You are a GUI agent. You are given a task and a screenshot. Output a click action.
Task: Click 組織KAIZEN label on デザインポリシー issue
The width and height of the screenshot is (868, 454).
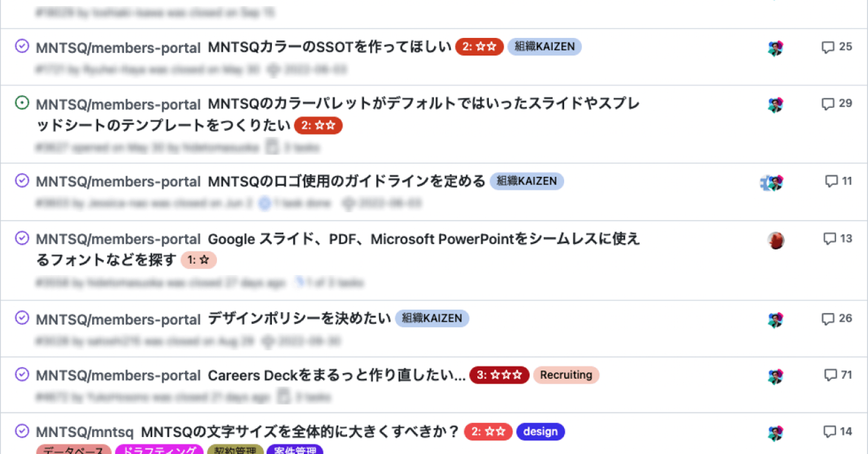[432, 319]
